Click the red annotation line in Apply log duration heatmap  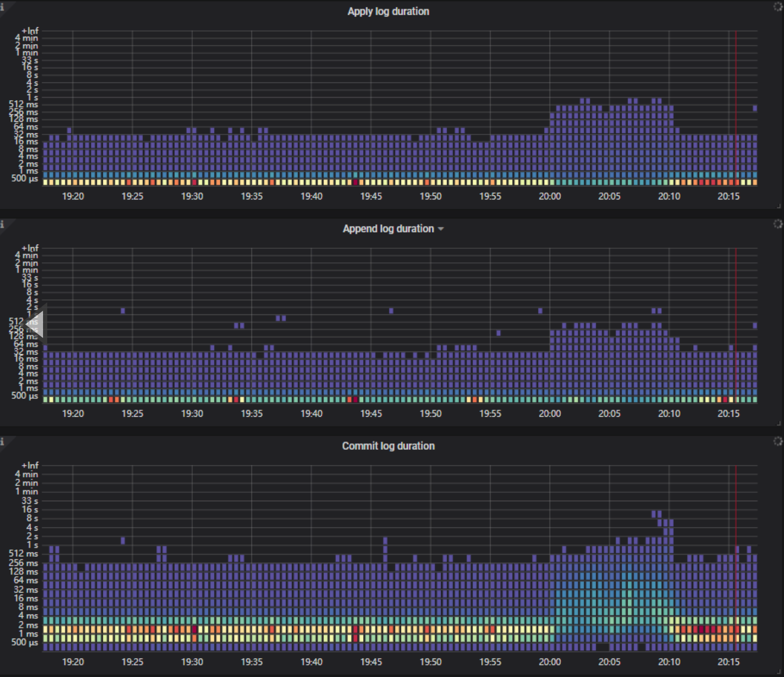point(736,108)
